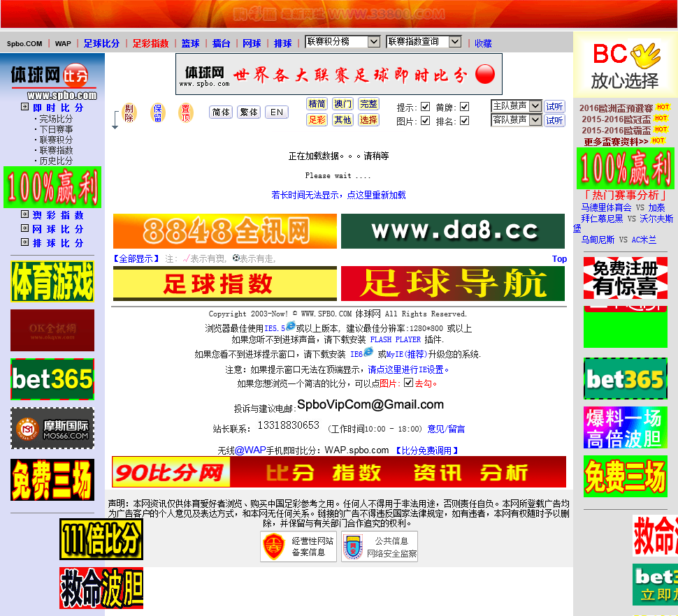Open the 免费注册有惊喜 ad
This screenshot has height=616, width=678.
point(626,278)
